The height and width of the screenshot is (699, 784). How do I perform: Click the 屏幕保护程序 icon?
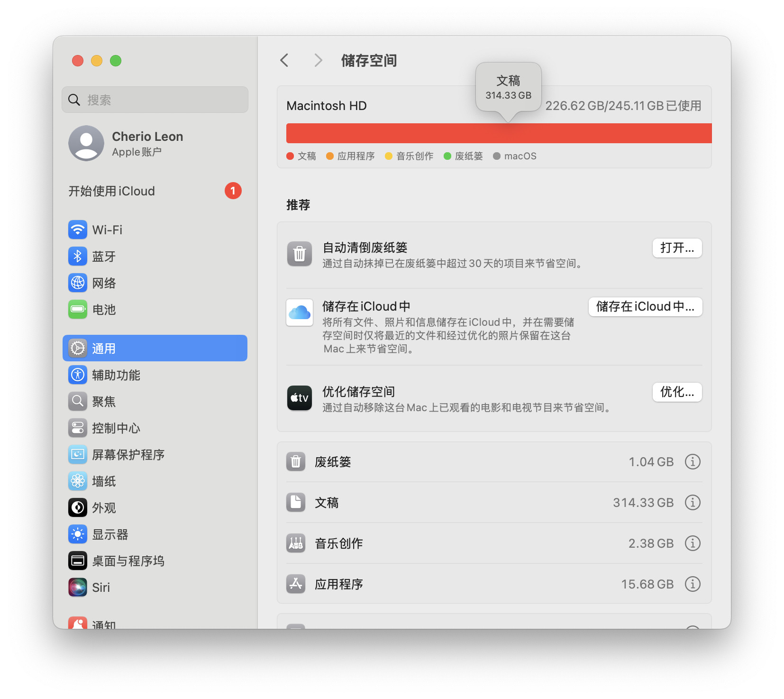click(x=78, y=455)
